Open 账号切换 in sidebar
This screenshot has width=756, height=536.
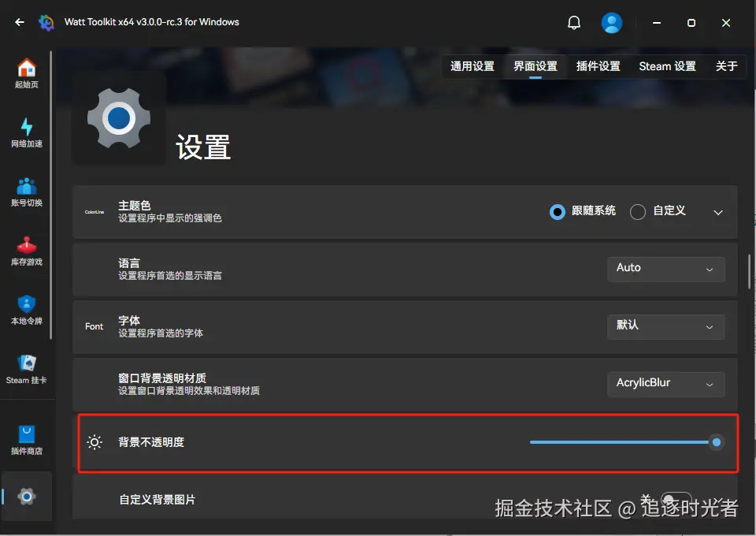pyautogui.click(x=27, y=192)
